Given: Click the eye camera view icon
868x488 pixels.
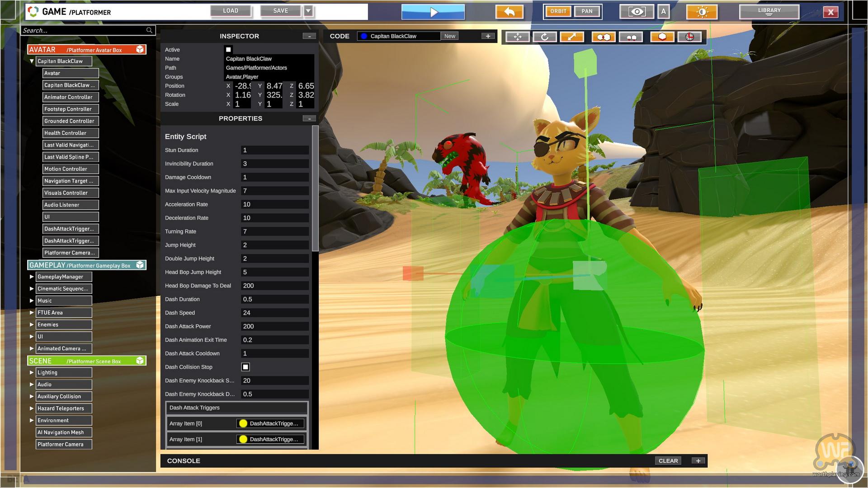Looking at the screenshot, I should click(637, 12).
